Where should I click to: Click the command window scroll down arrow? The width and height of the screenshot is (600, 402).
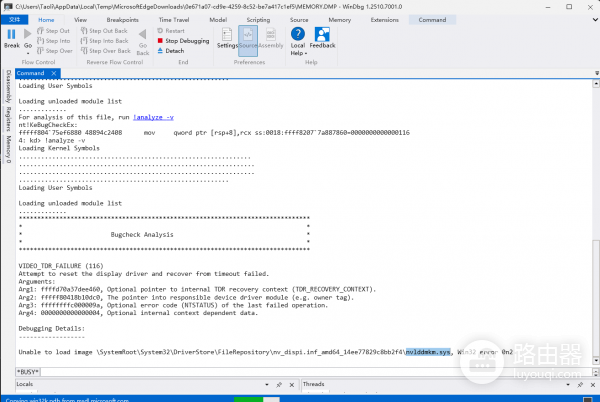[x=596, y=360]
